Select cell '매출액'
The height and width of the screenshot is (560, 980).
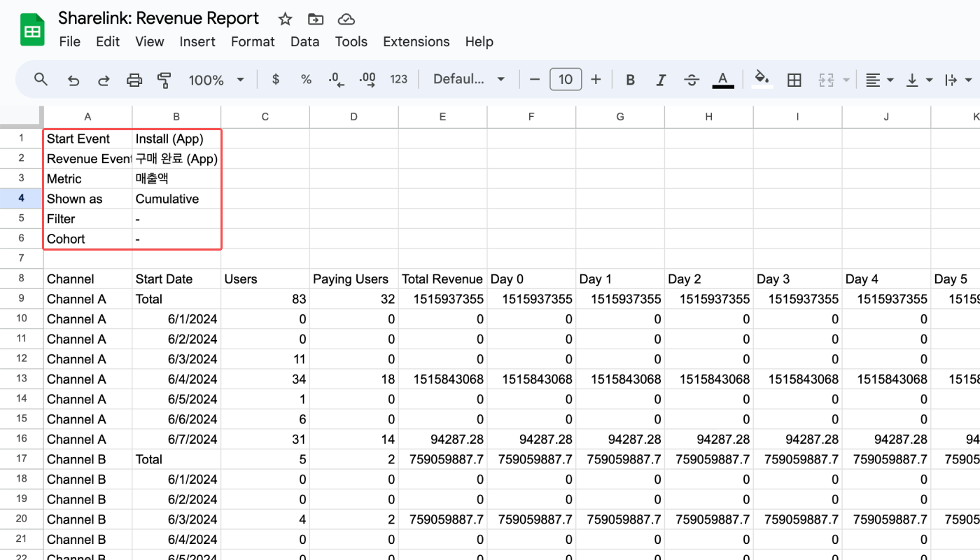point(176,179)
